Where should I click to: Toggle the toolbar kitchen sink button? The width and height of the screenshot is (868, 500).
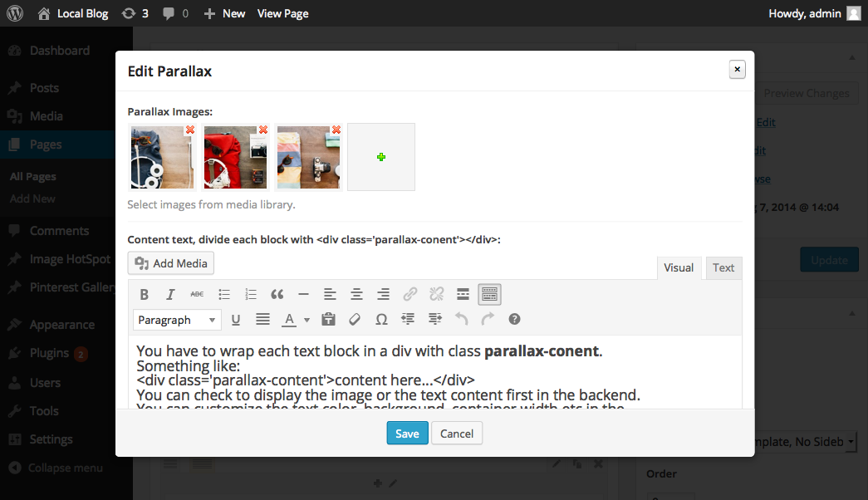point(490,294)
